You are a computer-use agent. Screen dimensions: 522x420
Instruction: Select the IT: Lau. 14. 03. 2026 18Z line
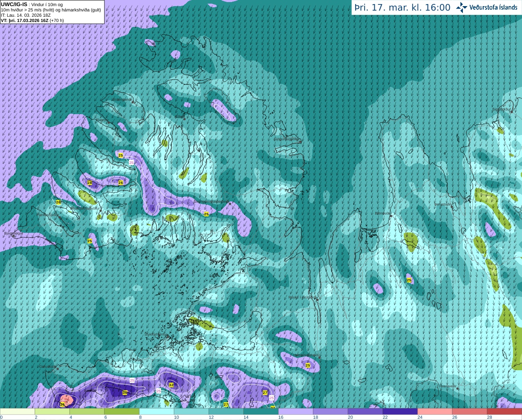[x=26, y=15]
